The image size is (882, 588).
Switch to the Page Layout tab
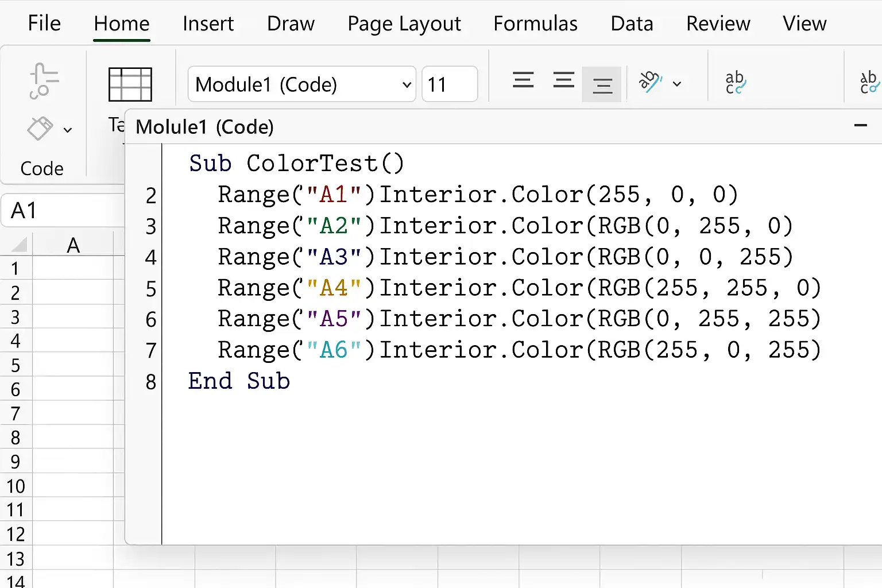[404, 24]
